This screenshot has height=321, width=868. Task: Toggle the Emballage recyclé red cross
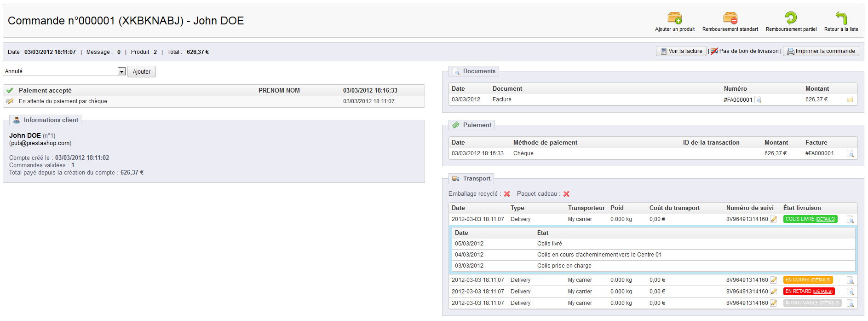click(507, 194)
